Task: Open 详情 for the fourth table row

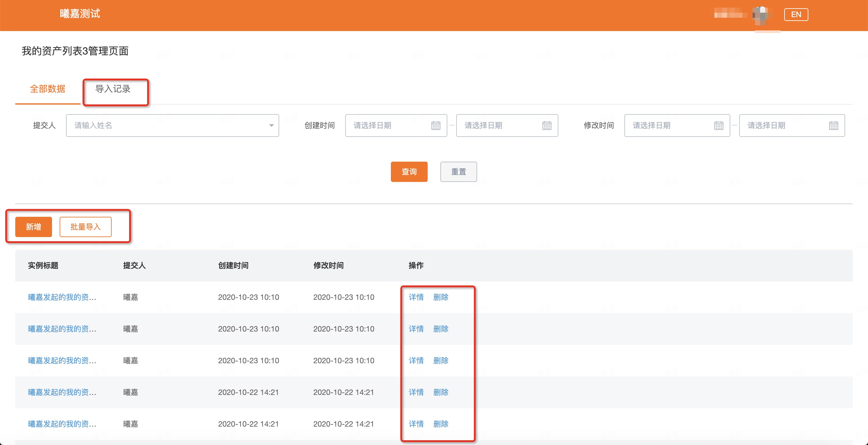Action: (x=416, y=392)
